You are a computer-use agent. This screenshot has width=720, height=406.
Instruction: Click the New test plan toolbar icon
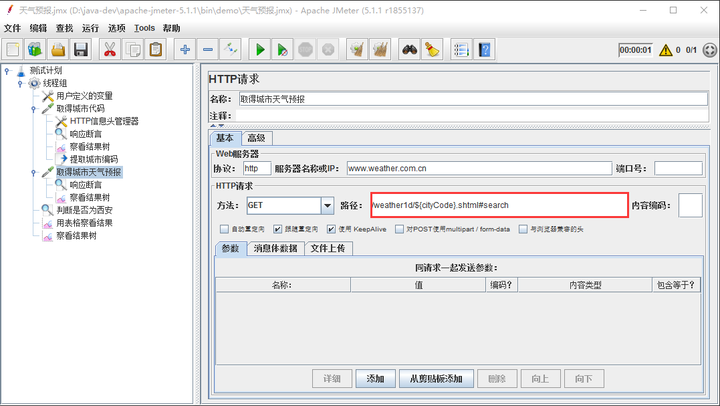13,50
